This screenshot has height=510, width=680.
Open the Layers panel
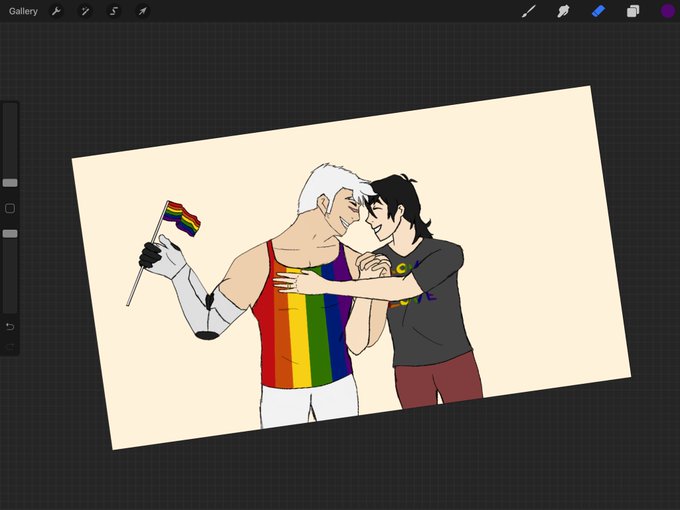633,11
